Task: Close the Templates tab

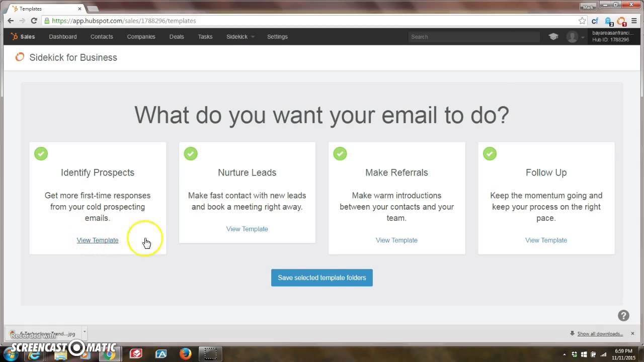Action: (x=79, y=9)
